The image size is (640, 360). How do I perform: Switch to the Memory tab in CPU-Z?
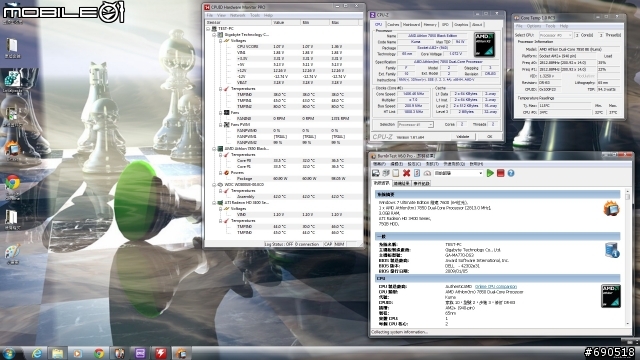click(430, 25)
